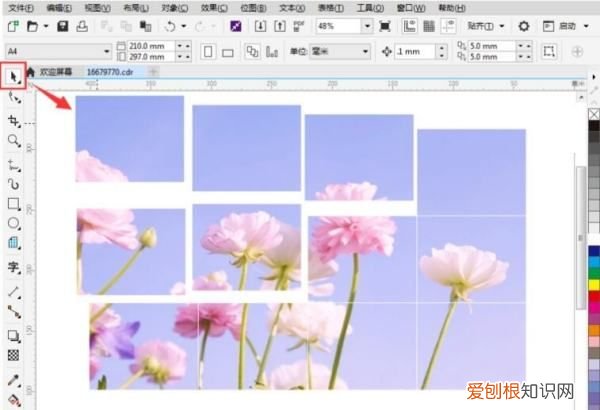Switch to the Welcome Screen (欢迎屏幕) tab
The image size is (600, 410).
pyautogui.click(x=56, y=72)
